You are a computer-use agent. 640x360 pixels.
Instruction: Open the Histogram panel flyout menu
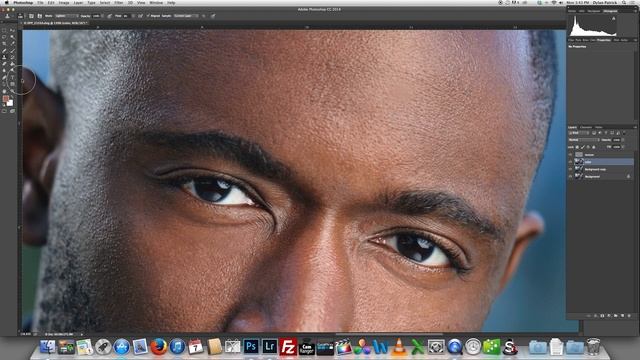coord(636,11)
